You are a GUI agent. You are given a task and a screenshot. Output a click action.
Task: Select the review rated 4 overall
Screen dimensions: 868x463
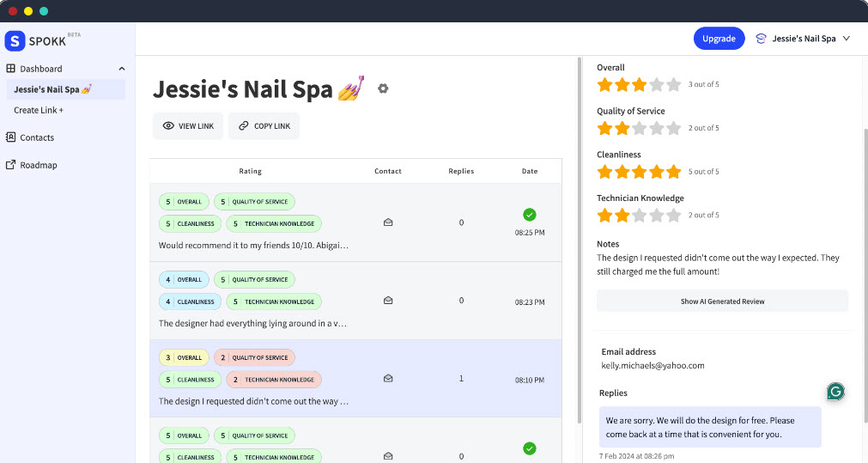258,323
